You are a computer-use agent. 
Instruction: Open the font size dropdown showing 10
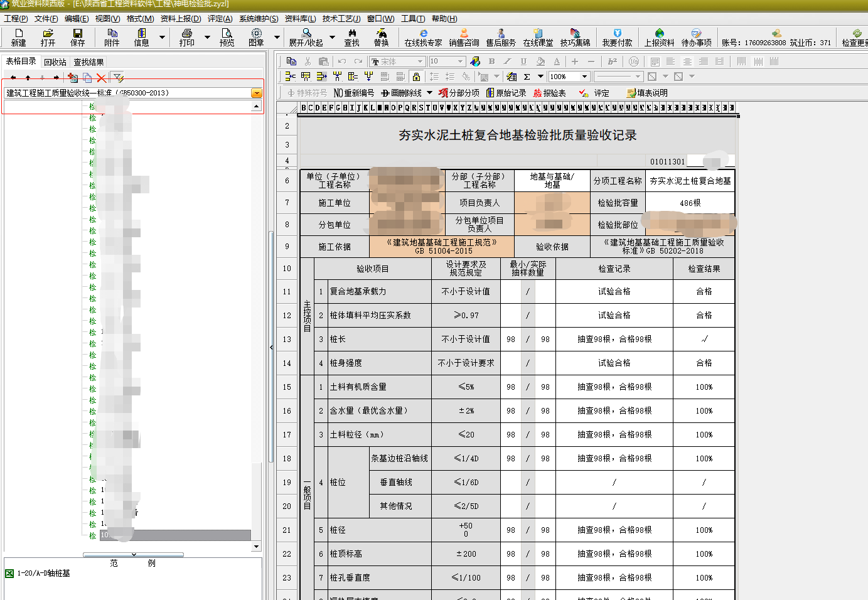[x=461, y=61]
